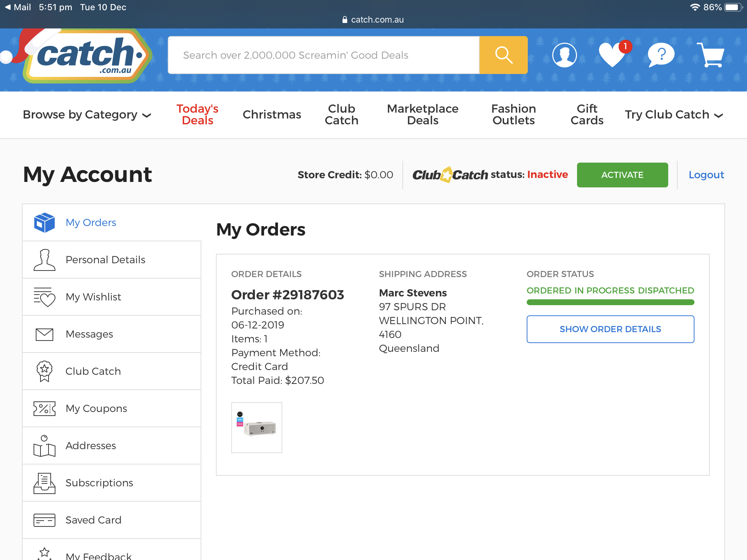Click the Club Catch badge icon in sidebar
Image resolution: width=747 pixels, height=560 pixels.
pyautogui.click(x=44, y=371)
